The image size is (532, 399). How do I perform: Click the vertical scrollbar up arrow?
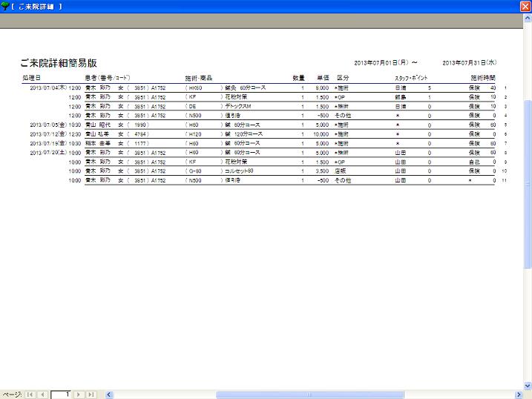(x=528, y=19)
